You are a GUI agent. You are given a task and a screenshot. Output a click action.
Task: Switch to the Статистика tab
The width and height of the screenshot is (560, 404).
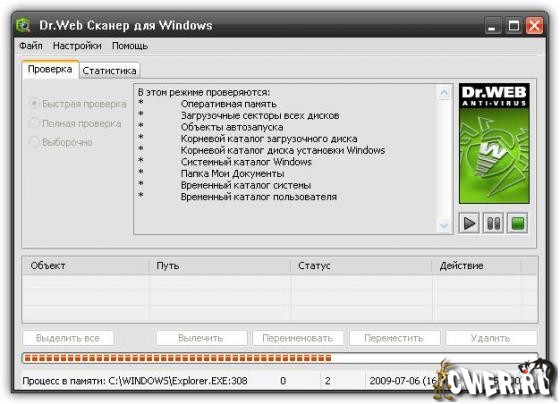tap(109, 71)
